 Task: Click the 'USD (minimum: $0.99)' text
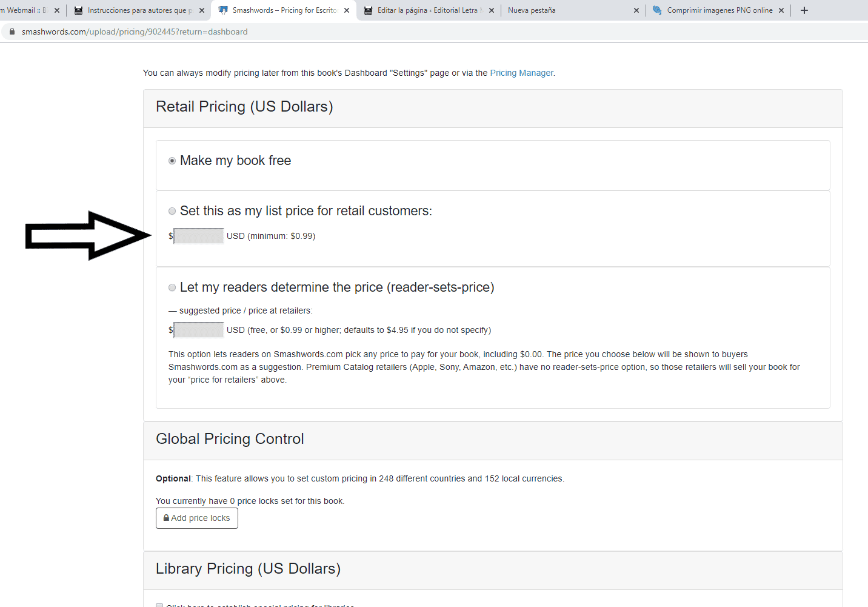click(271, 236)
